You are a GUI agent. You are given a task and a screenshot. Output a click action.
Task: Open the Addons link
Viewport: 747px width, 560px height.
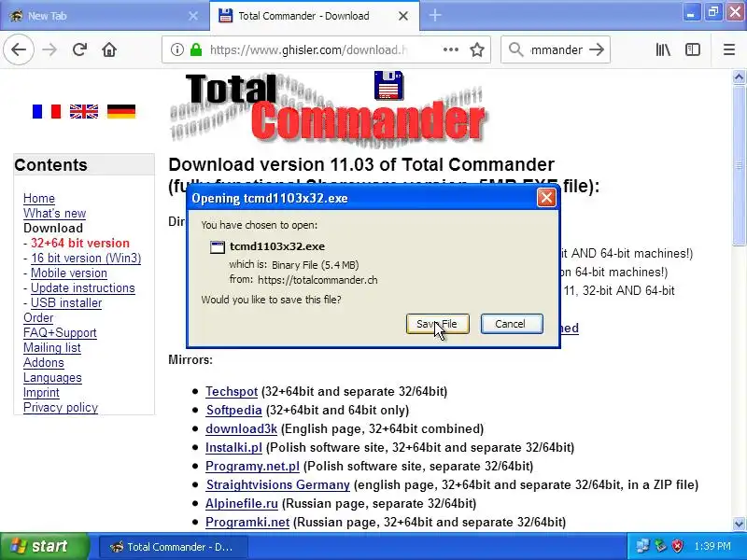[x=43, y=362]
